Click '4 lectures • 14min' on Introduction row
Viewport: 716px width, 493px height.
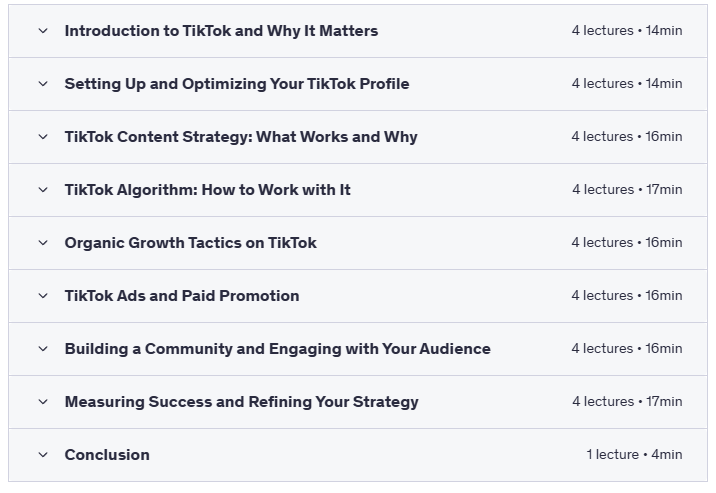click(627, 31)
